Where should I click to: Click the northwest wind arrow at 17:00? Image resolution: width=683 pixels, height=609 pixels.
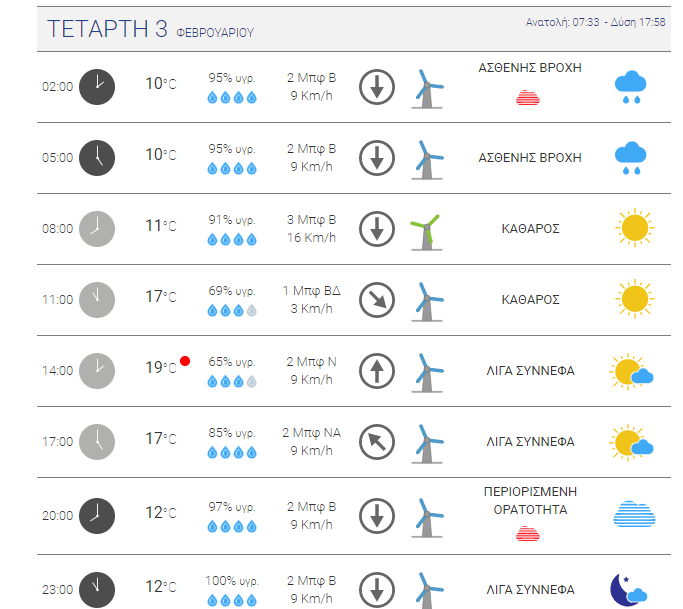(377, 442)
